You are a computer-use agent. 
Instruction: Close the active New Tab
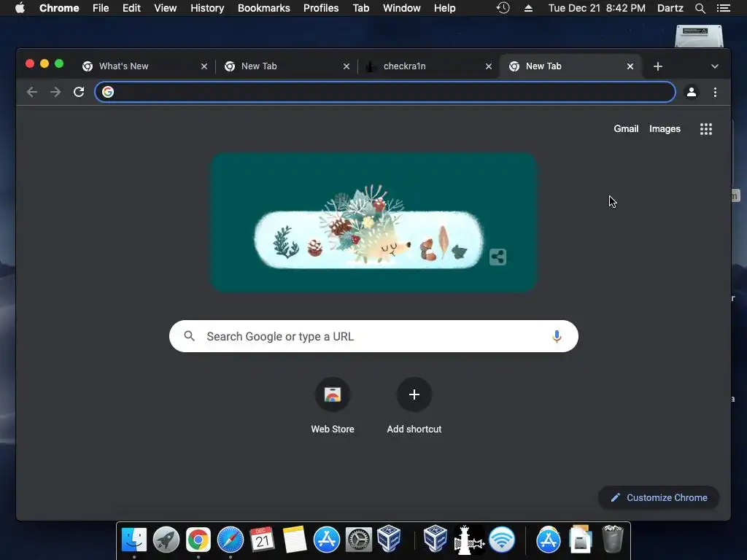630,66
